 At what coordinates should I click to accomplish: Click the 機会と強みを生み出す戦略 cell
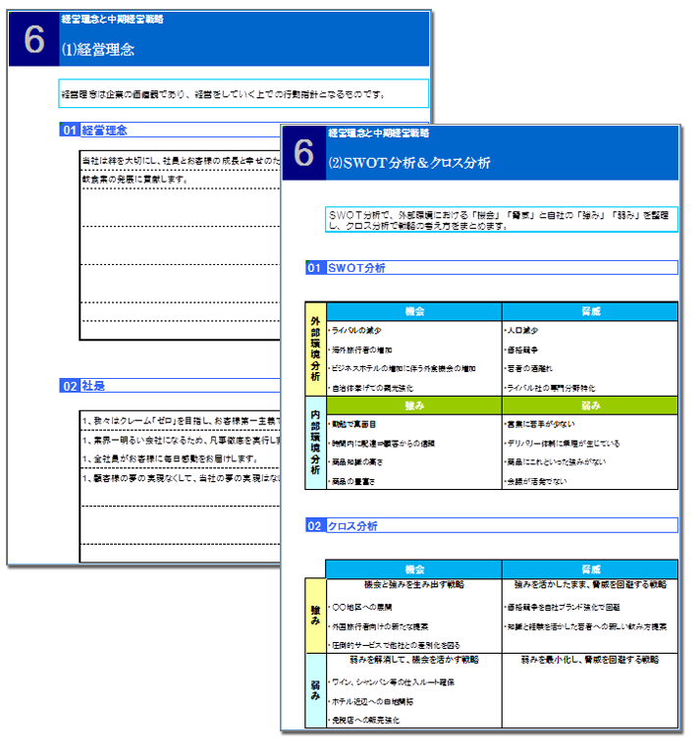coord(413,585)
